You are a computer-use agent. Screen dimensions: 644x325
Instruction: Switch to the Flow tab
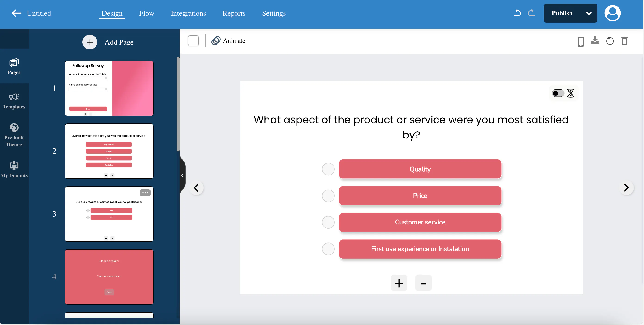[x=146, y=13]
